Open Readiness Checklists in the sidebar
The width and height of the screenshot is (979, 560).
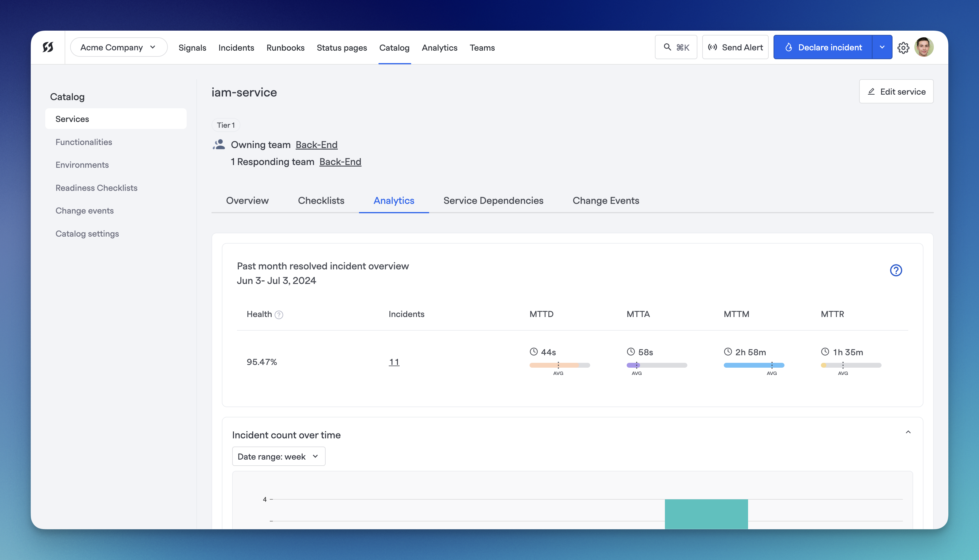pyautogui.click(x=97, y=188)
